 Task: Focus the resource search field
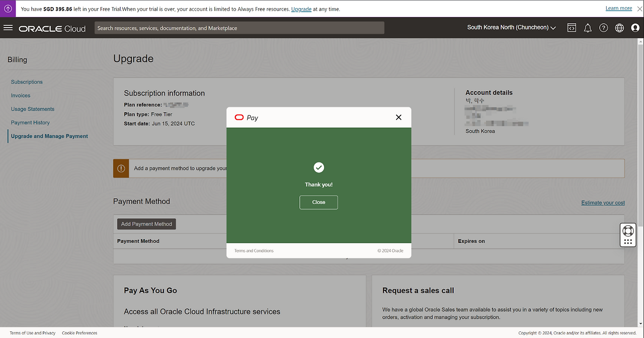[239, 28]
